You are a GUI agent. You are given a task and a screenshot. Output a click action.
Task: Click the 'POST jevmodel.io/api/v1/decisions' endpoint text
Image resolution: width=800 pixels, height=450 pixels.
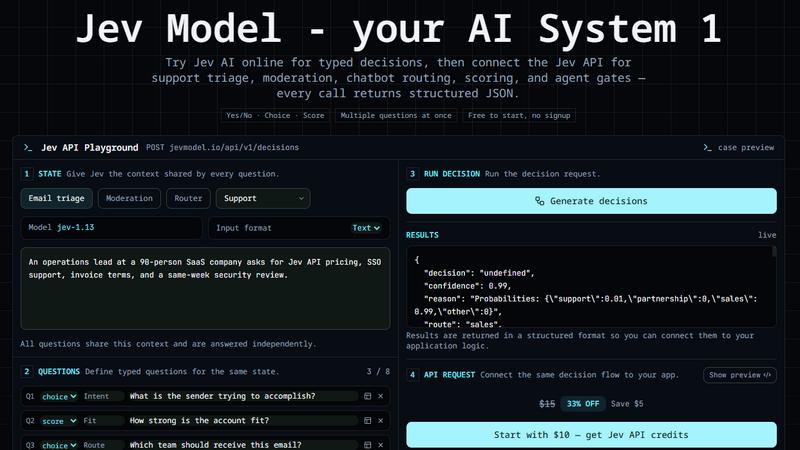222,147
